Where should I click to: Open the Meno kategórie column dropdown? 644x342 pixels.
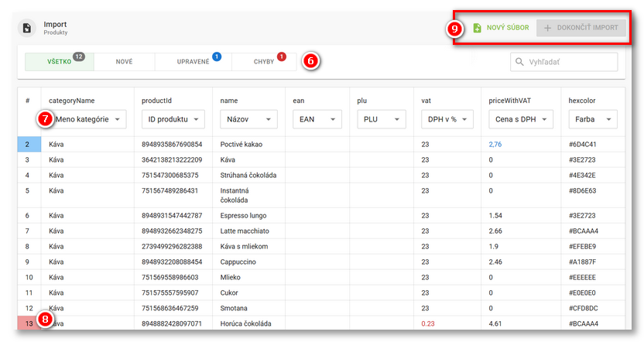coord(87,119)
